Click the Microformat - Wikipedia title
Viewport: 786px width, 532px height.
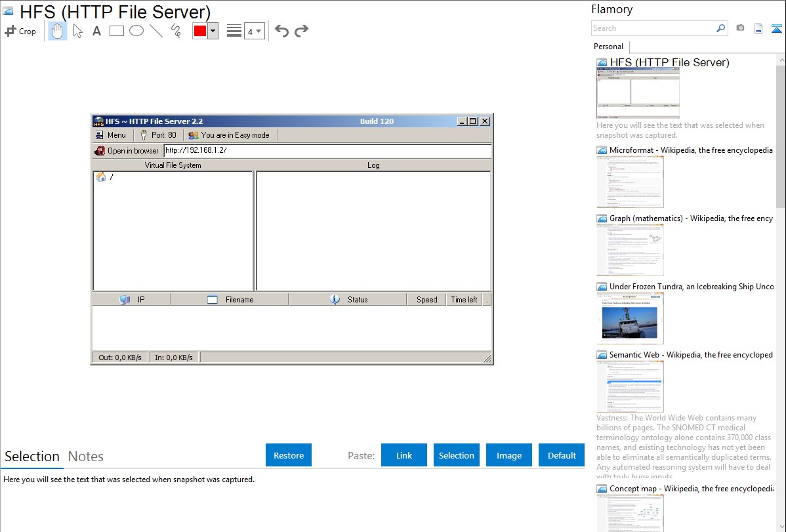(692, 150)
